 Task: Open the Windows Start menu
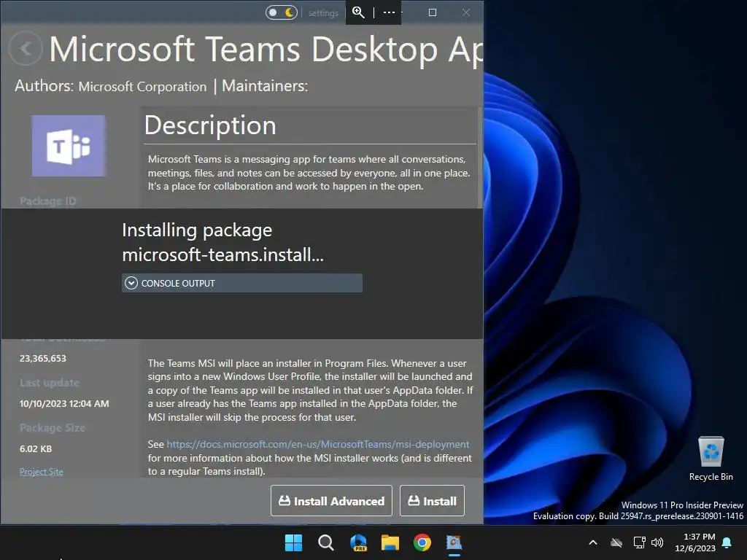click(x=293, y=542)
